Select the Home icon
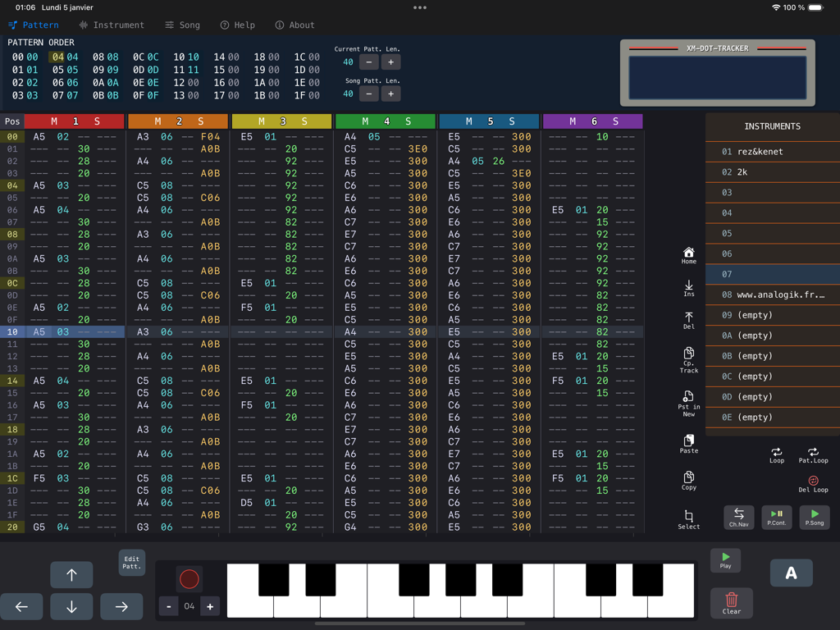Screen dimensions: 840x630 click(x=688, y=257)
